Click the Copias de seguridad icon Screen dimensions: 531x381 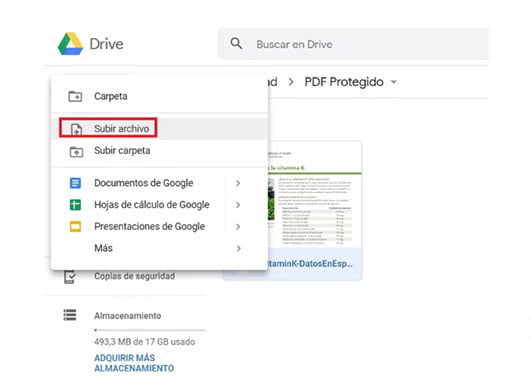coord(70,277)
